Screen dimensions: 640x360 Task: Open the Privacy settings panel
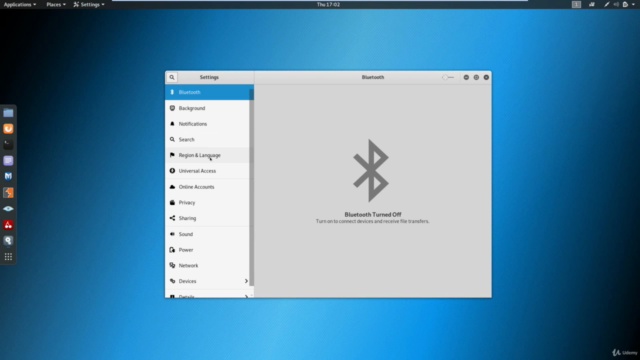coord(208,202)
